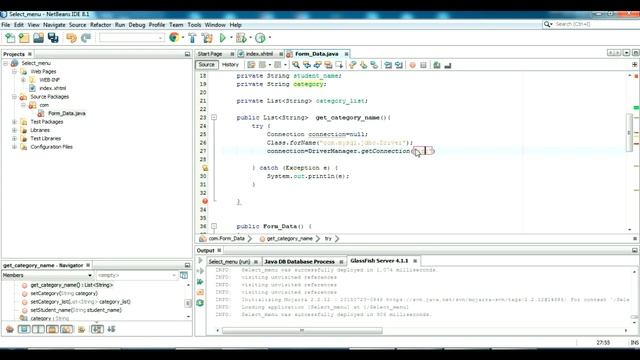Click the Redo toolbar icon
This screenshot has height=360, width=640.
tap(86, 38)
